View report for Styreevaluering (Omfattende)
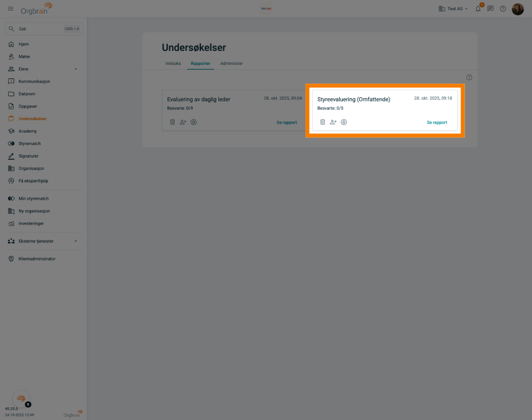The image size is (532, 420). coord(437,122)
